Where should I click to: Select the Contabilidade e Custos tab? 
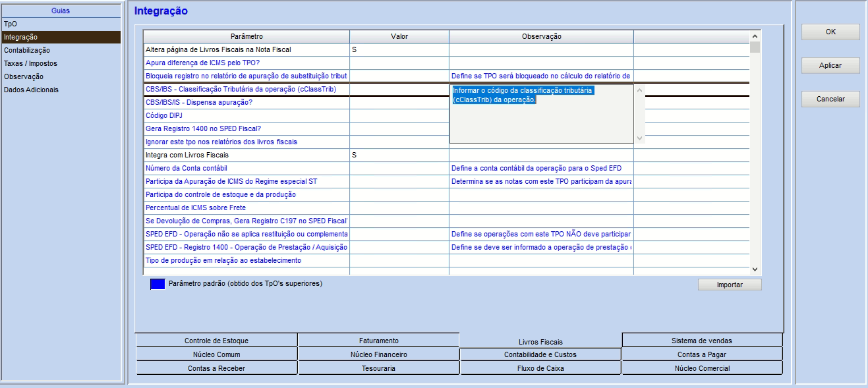pyautogui.click(x=540, y=354)
